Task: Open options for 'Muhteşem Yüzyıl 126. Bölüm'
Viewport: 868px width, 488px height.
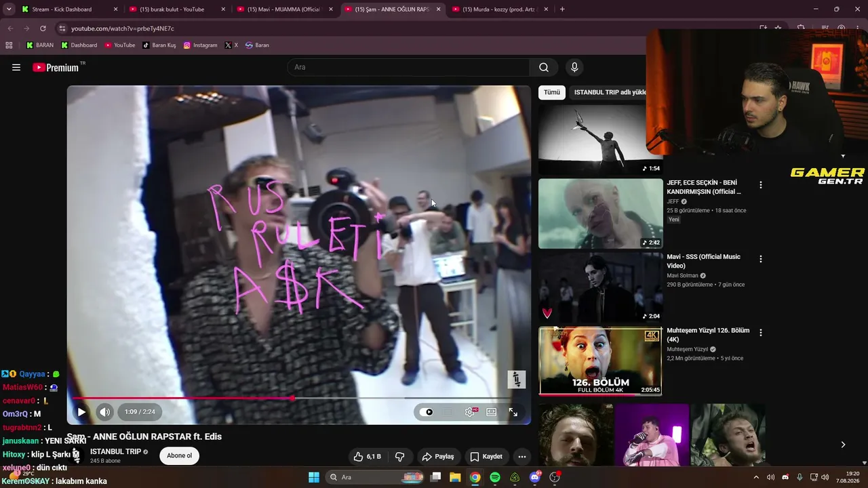Action: [761, 332]
